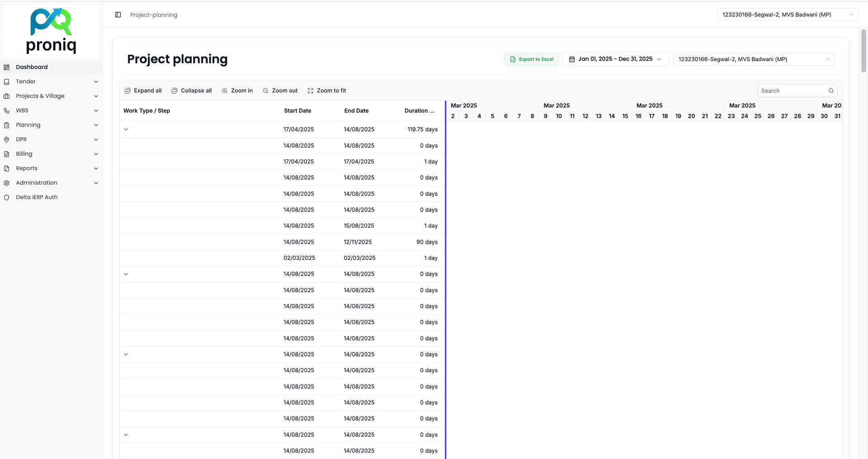Zoom in the Gantt chart
Viewport: 868px width, 459px height.
[x=237, y=91]
